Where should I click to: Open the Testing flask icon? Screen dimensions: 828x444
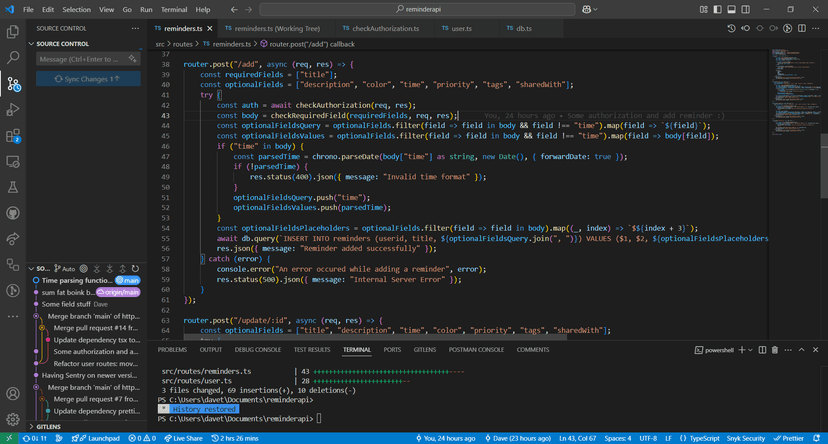13,187
